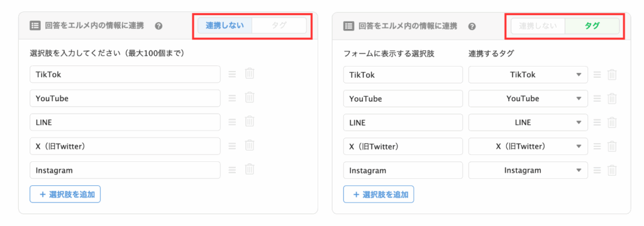
Task: Click 選択肢を追加 button in right panel
Action: point(379,194)
